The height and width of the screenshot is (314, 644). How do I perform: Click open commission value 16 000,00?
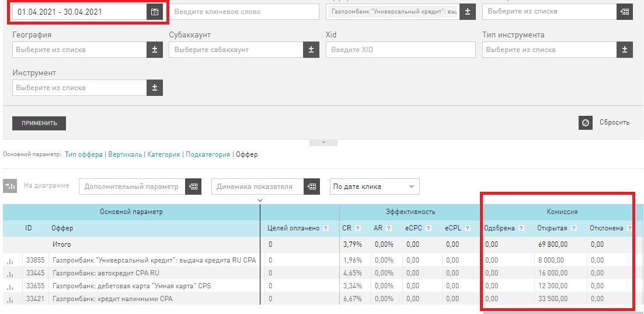(553, 273)
